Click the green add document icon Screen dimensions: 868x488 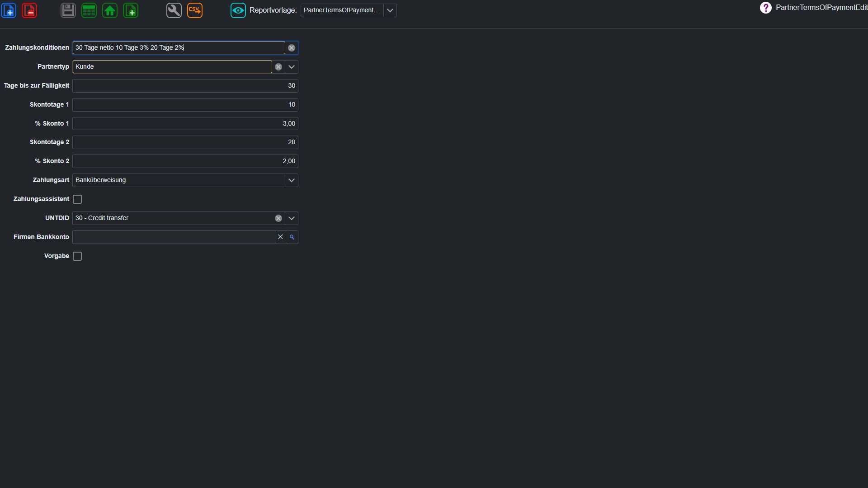coord(131,10)
